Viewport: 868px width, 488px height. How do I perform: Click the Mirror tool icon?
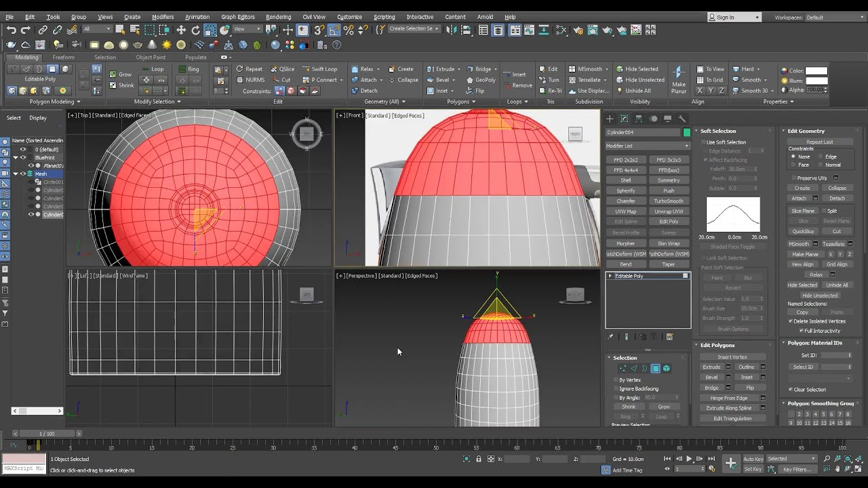pos(453,30)
